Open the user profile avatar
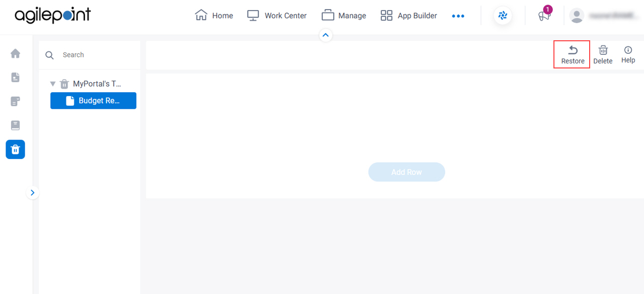This screenshot has width=644, height=294. [x=577, y=16]
